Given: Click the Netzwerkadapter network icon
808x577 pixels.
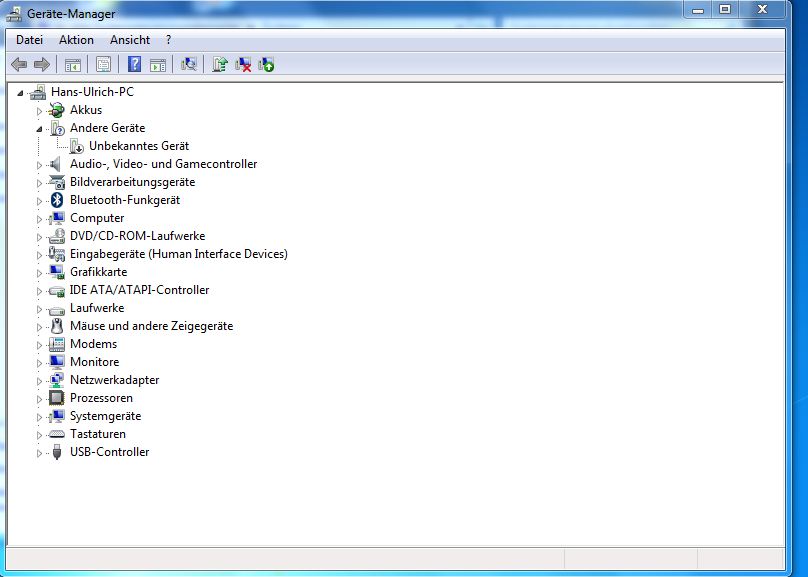Looking at the screenshot, I should pyautogui.click(x=57, y=380).
